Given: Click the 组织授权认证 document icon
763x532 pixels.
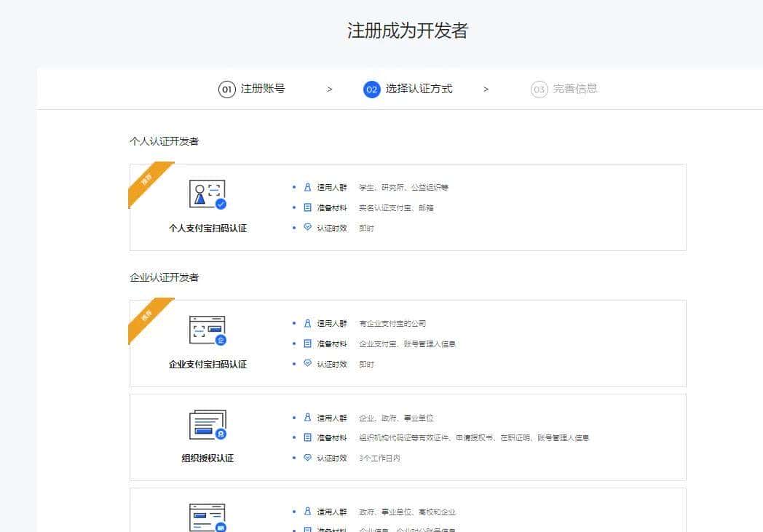Looking at the screenshot, I should click(x=209, y=426).
